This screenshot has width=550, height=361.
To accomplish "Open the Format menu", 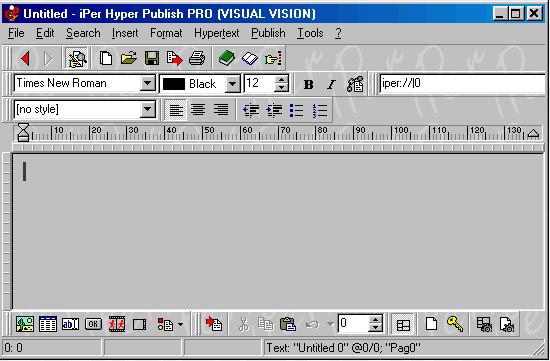I will [166, 33].
